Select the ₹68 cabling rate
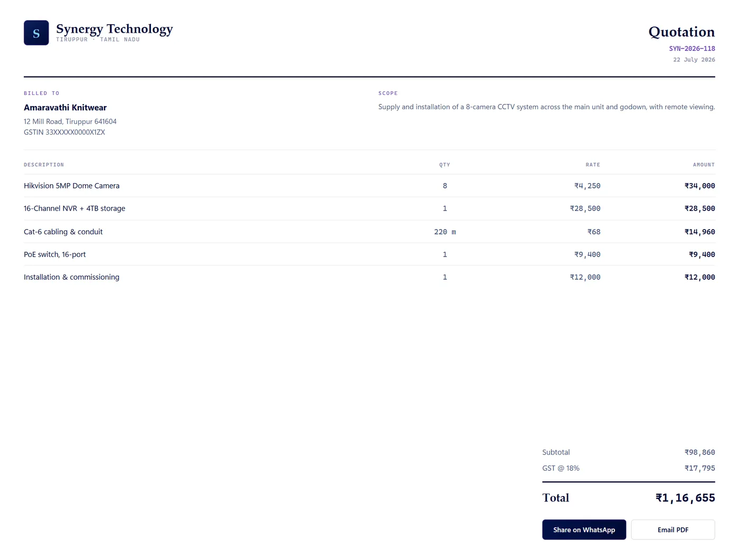 click(x=594, y=232)
